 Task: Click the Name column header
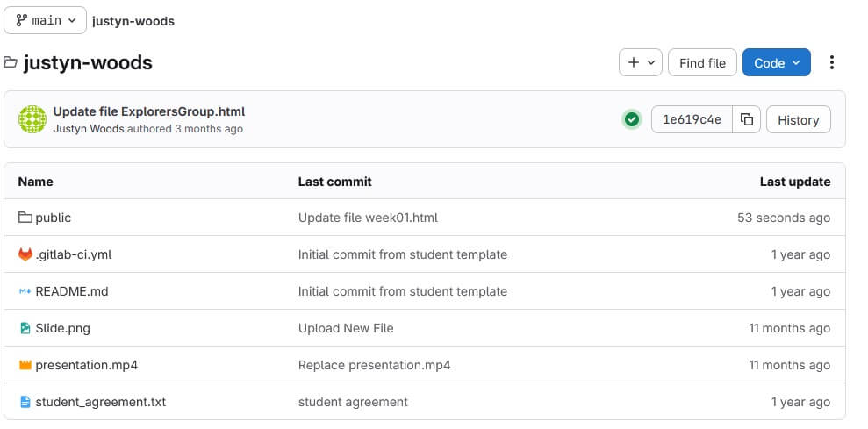[35, 182]
